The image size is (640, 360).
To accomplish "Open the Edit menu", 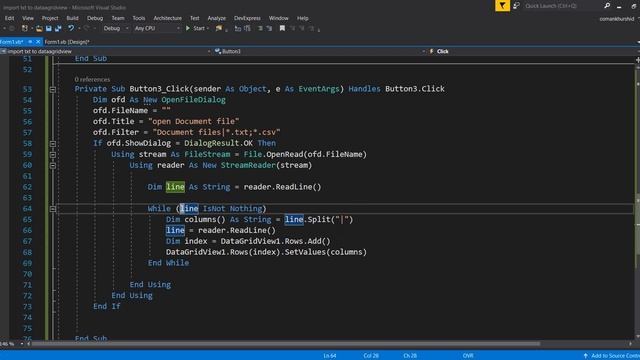I will coord(9,18).
